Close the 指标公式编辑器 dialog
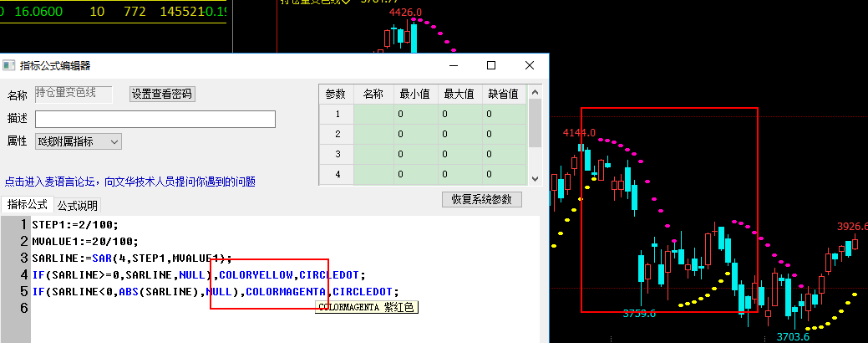The height and width of the screenshot is (343, 868). tap(530, 65)
